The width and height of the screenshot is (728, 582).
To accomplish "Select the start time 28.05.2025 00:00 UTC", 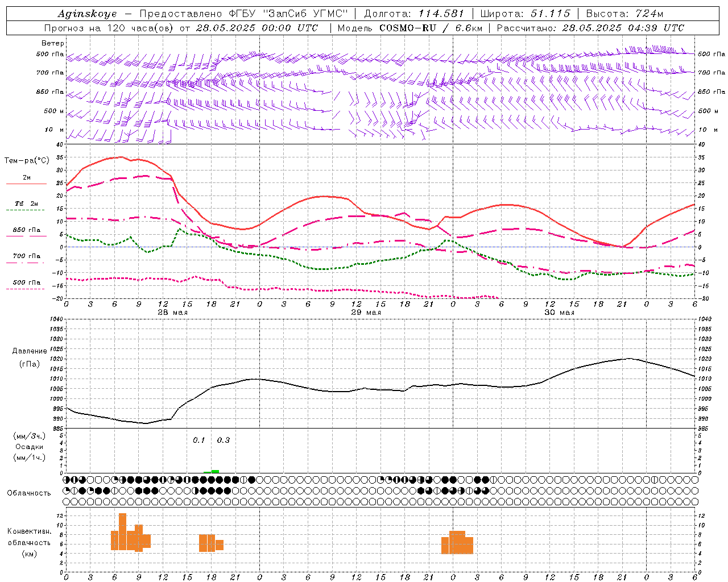I will click(x=257, y=28).
